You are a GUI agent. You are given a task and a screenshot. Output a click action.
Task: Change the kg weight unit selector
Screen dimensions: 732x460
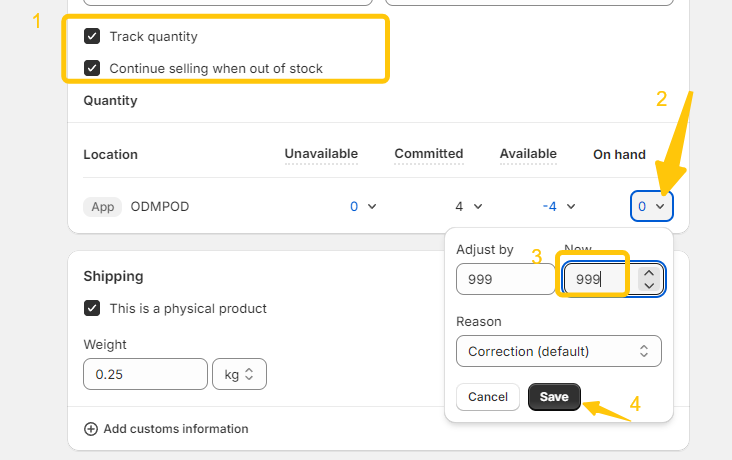[x=239, y=374]
